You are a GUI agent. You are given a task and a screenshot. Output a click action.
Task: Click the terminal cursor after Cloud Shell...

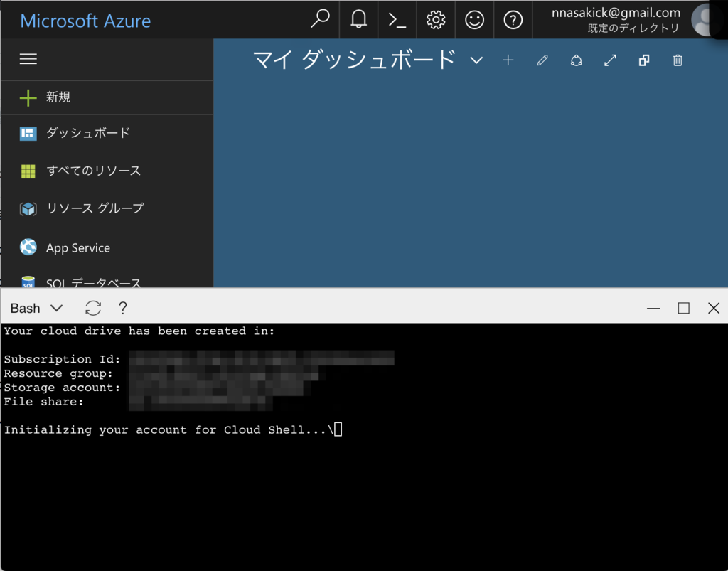point(338,429)
